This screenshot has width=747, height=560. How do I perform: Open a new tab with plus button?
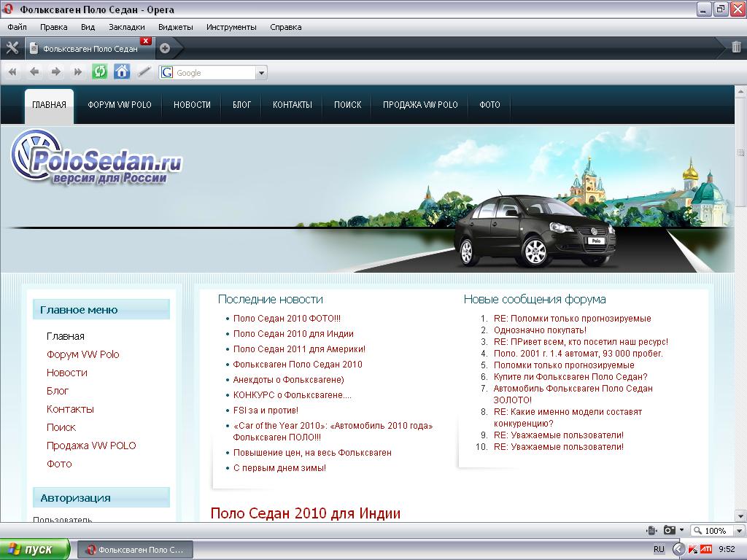pyautogui.click(x=165, y=48)
